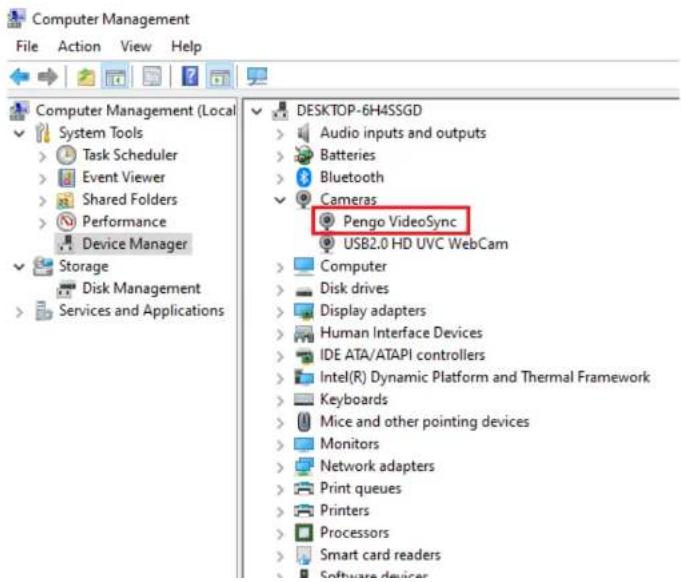Screen dimensions: 681x582
Task: Click the Forward arrow in the toolbar
Action: (47, 77)
